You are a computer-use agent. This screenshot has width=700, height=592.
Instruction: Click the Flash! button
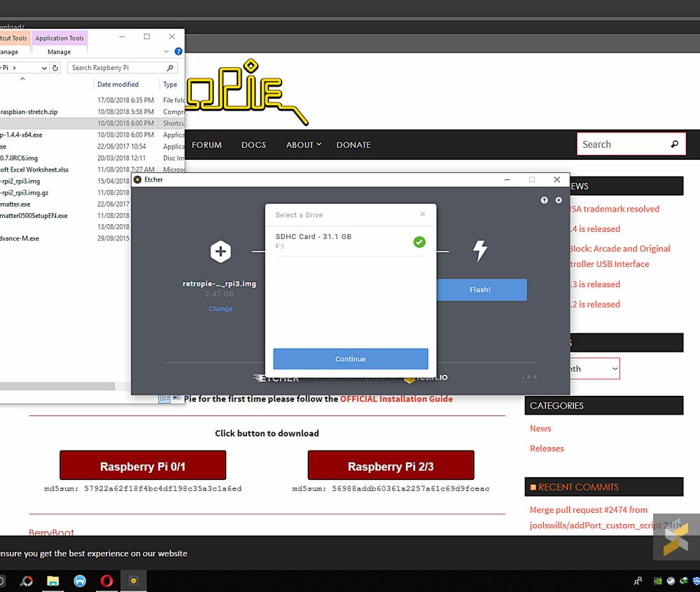(x=482, y=289)
